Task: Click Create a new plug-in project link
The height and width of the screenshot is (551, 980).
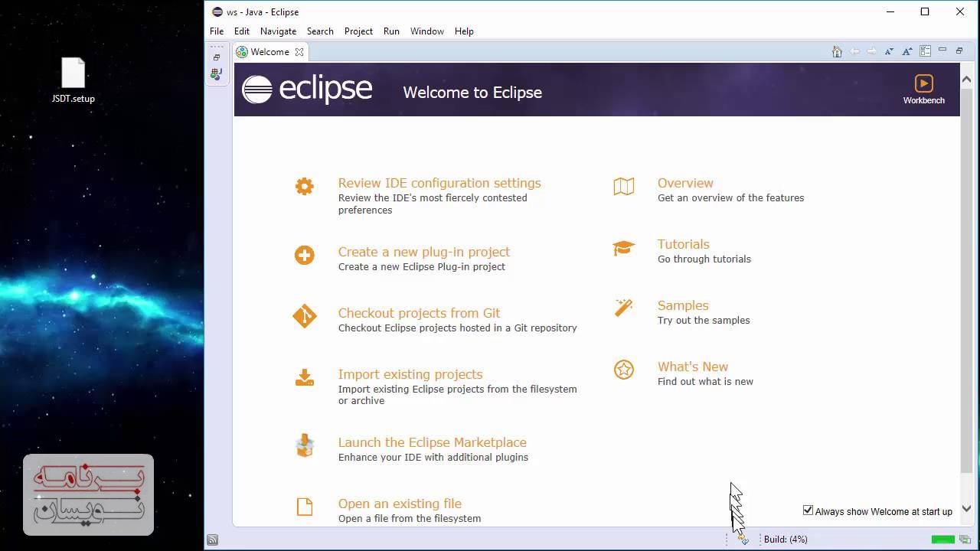Action: point(424,252)
